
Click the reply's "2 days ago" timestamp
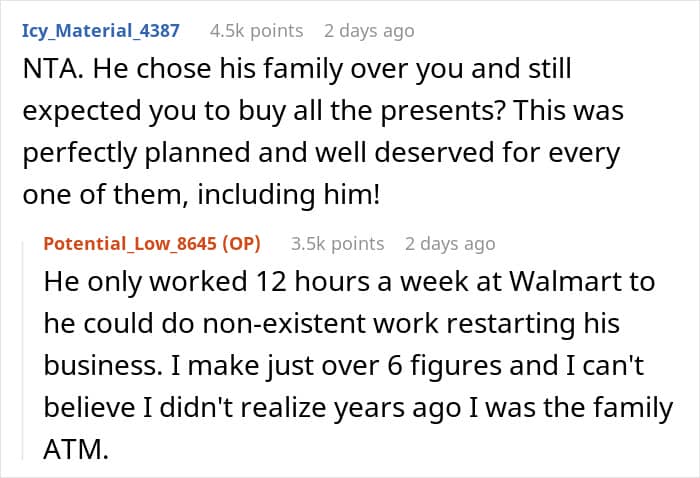450,243
